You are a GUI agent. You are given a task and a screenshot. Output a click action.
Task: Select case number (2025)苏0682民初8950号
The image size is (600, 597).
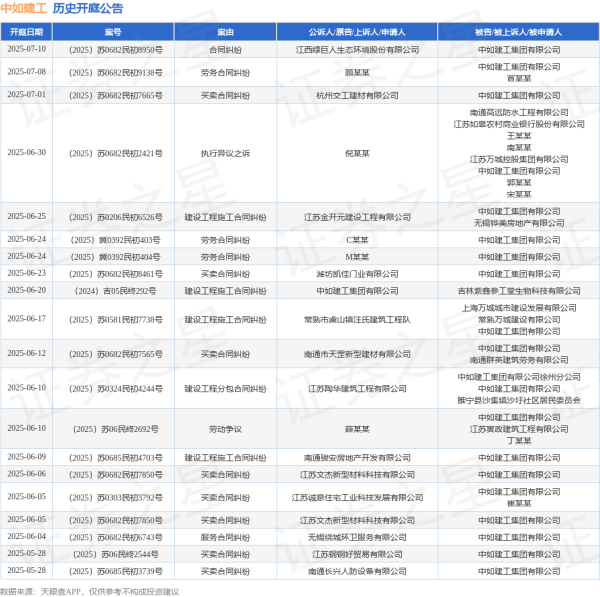[x=116, y=50]
